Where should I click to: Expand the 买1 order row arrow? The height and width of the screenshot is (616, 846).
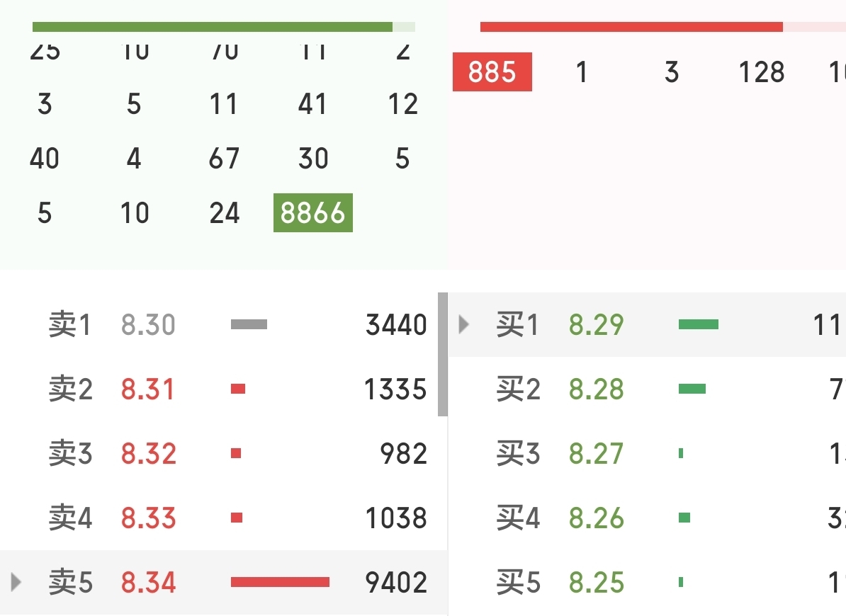coord(464,325)
